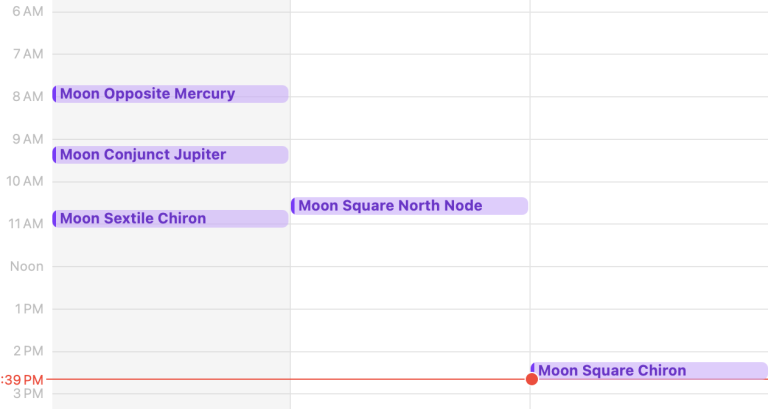Open the Moon Opposite Mercury event

pyautogui.click(x=170, y=94)
